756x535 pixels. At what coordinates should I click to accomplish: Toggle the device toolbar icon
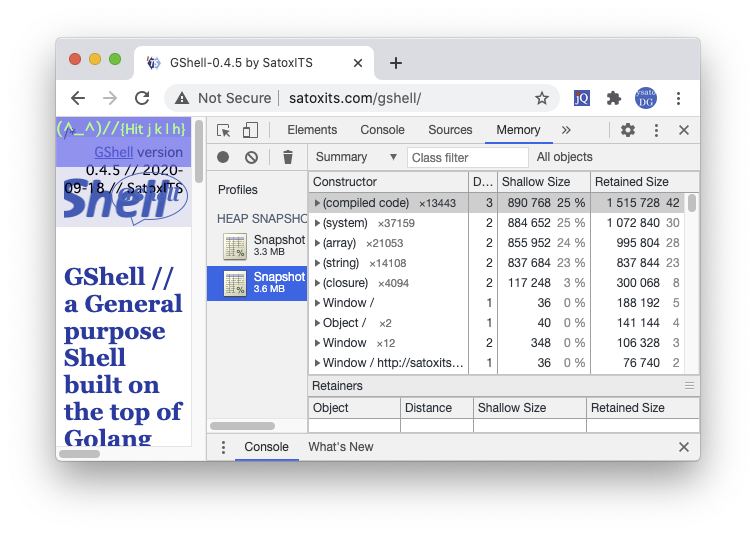[x=250, y=130]
